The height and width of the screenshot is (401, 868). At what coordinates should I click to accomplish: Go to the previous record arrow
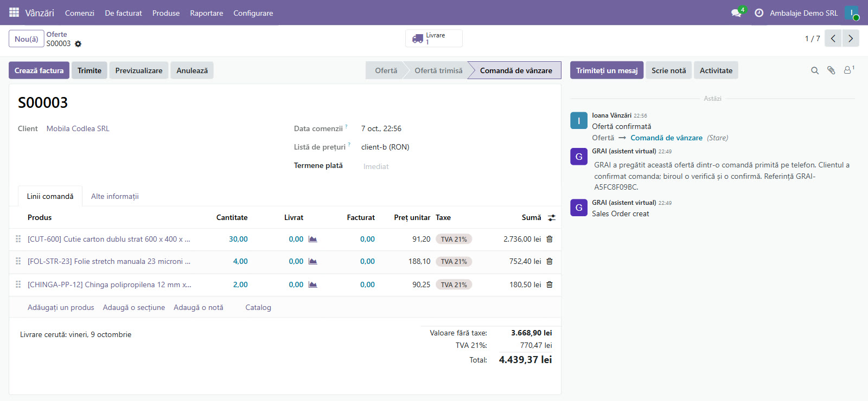pyautogui.click(x=833, y=38)
